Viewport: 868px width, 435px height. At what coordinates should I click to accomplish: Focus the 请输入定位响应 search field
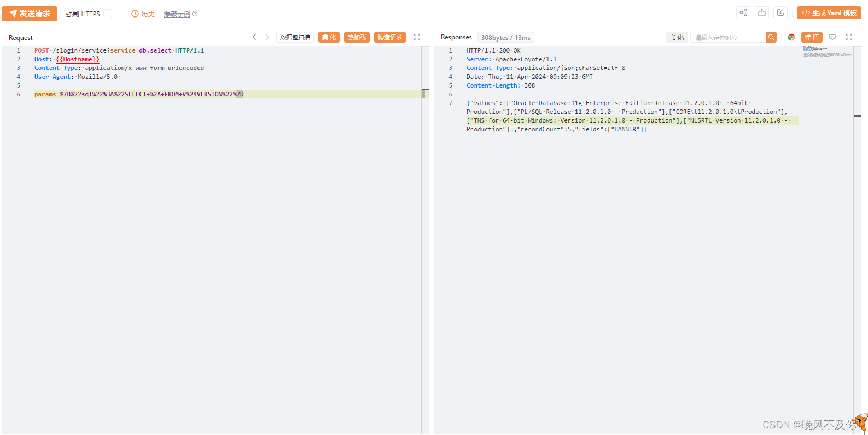tap(728, 37)
